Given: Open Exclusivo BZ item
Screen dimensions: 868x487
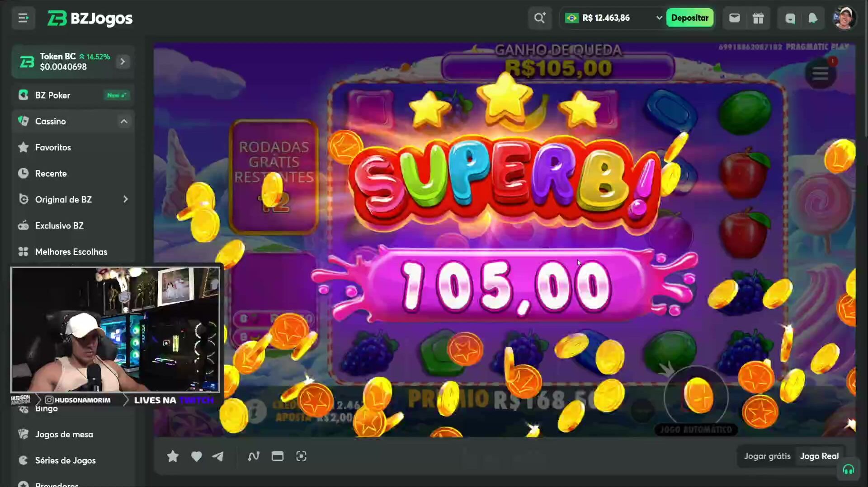Looking at the screenshot, I should (73, 225).
